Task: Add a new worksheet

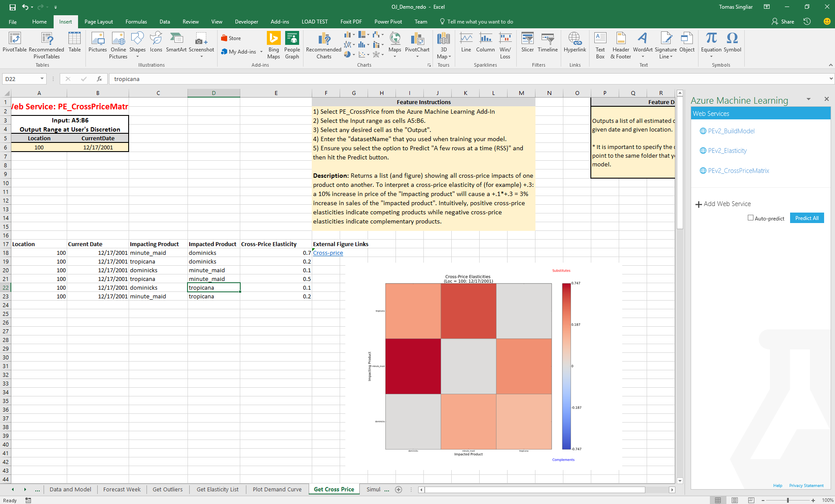Action: 399,490
